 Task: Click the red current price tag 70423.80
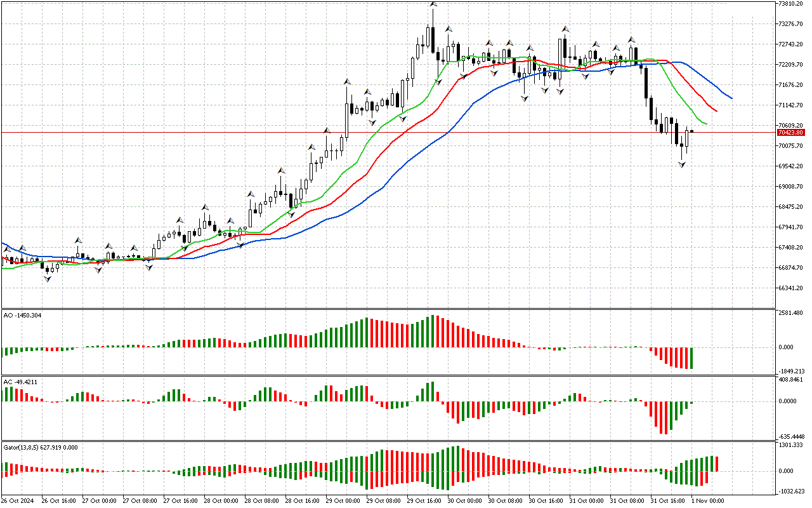790,133
